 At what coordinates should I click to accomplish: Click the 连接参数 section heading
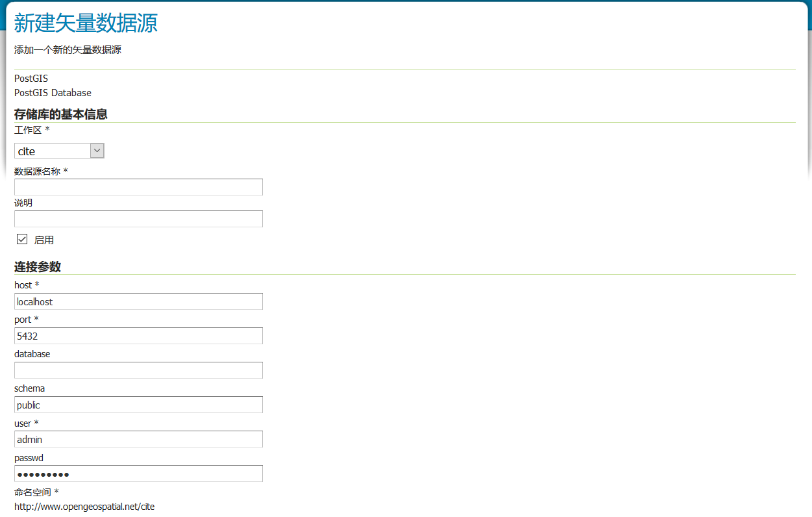point(38,267)
